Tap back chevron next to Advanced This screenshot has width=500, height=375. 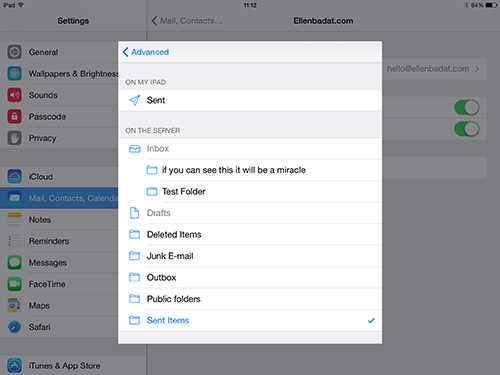click(125, 52)
